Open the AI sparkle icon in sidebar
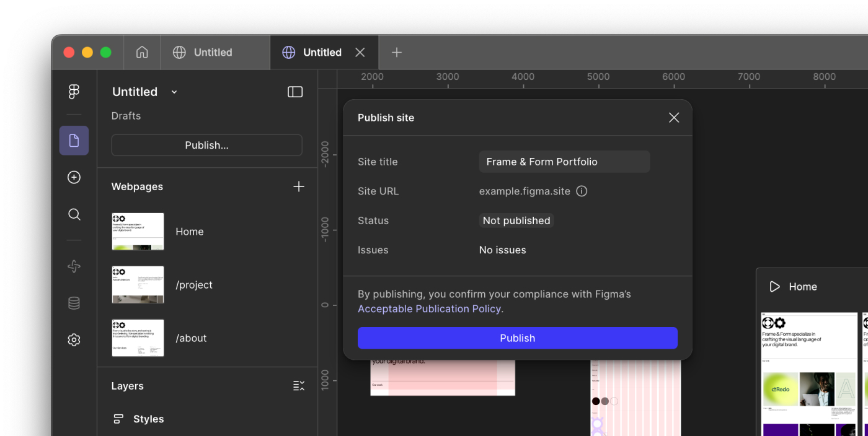This screenshot has width=868, height=436. pos(74,266)
